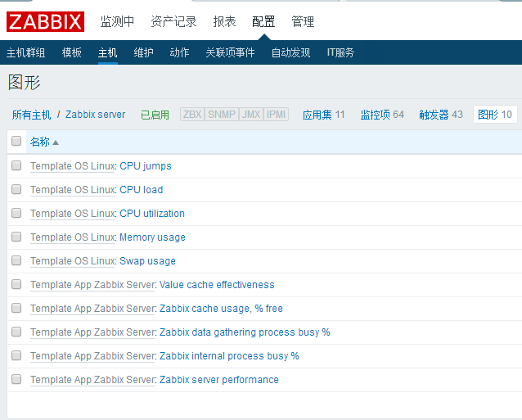Go to 维护 submenu

click(143, 52)
